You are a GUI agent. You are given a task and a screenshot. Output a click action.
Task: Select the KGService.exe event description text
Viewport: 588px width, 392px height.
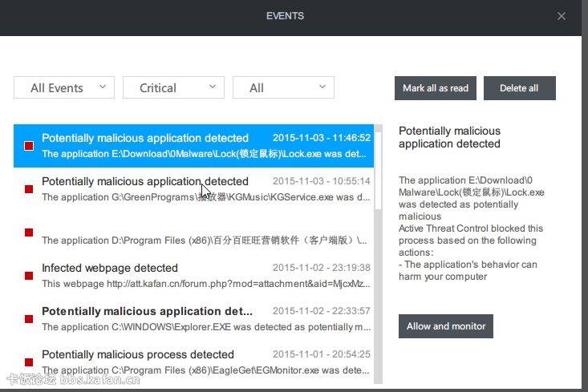(205, 197)
